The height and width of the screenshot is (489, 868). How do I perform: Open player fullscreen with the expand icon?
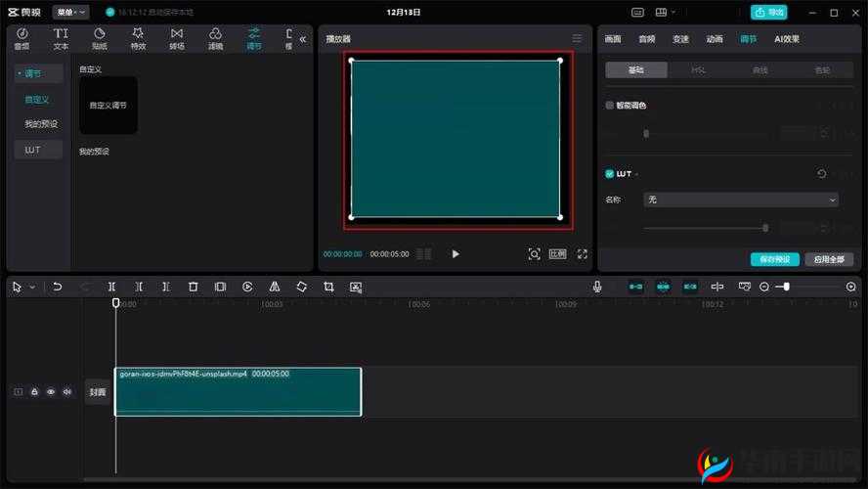click(x=583, y=253)
